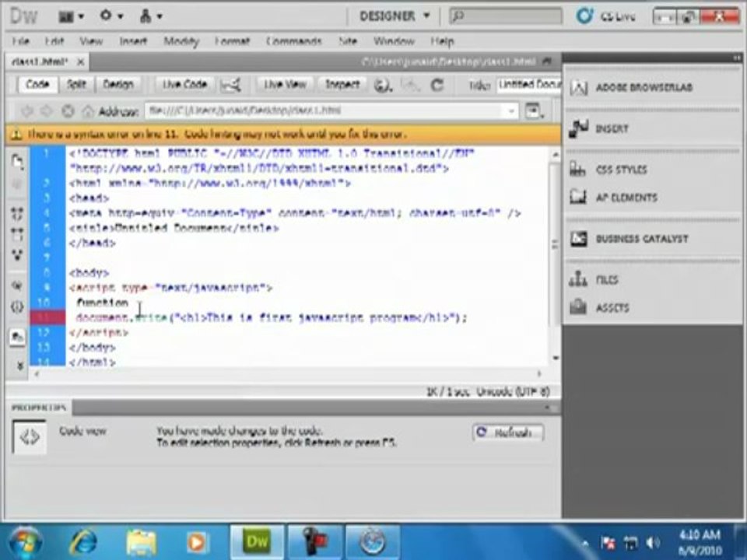Open the Extend Dreamweaver gear dropdown

coord(111,16)
